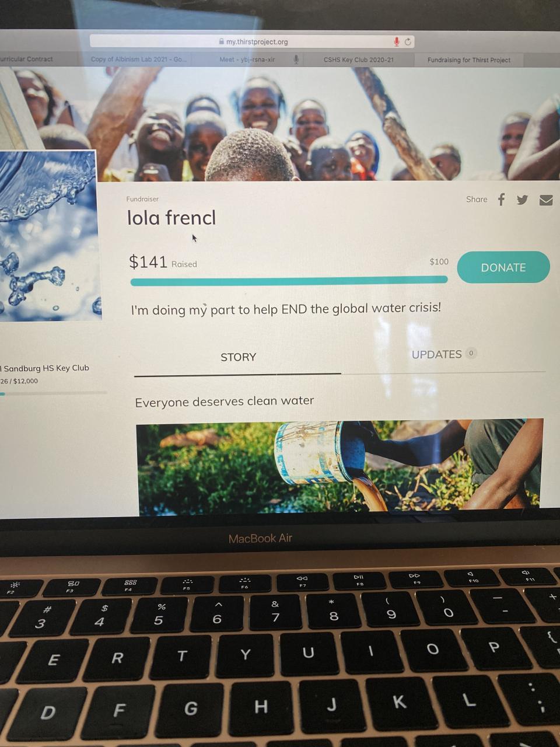Click the muddy water bucket story image
The height and width of the screenshot is (747, 560).
[339, 466]
